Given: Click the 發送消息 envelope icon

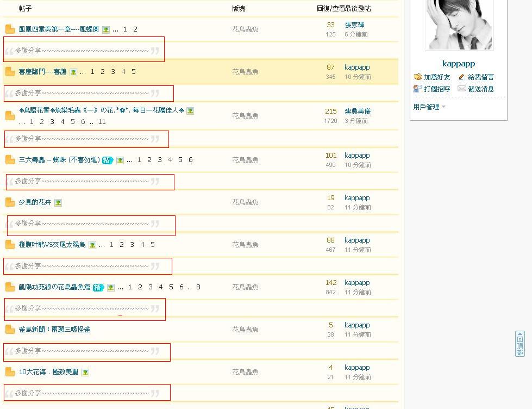Looking at the screenshot, I should pos(461,89).
